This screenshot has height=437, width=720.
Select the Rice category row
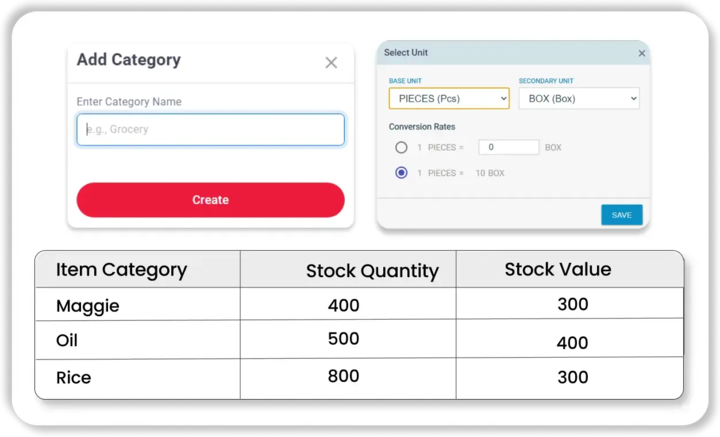pyautogui.click(x=73, y=377)
